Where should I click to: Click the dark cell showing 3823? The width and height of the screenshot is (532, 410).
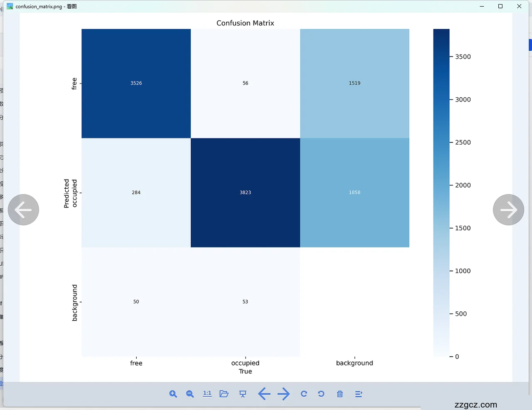pyautogui.click(x=245, y=193)
